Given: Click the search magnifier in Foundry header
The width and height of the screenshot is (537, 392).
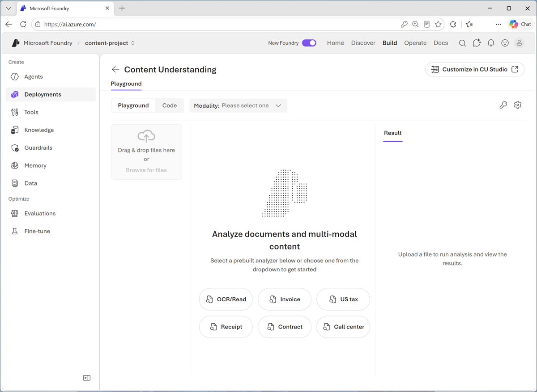Looking at the screenshot, I should (x=462, y=43).
